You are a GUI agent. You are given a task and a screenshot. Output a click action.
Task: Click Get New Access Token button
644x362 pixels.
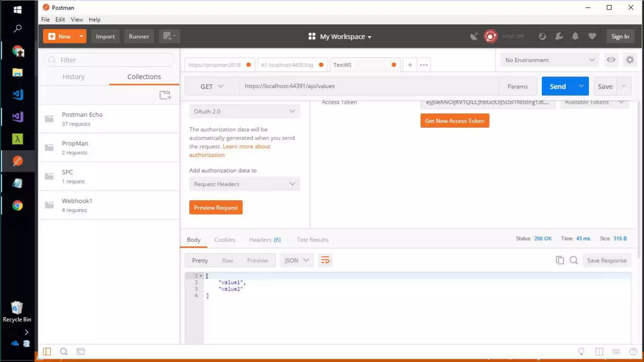(x=454, y=121)
